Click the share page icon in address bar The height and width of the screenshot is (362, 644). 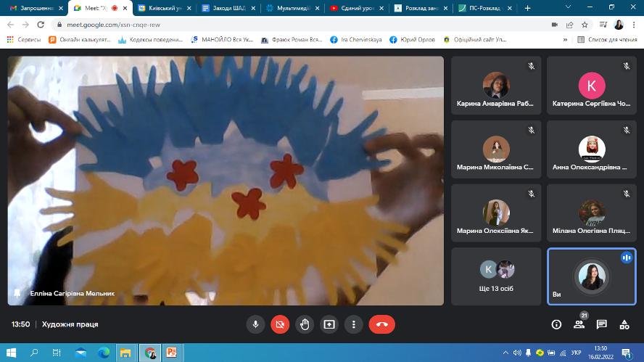[569, 25]
